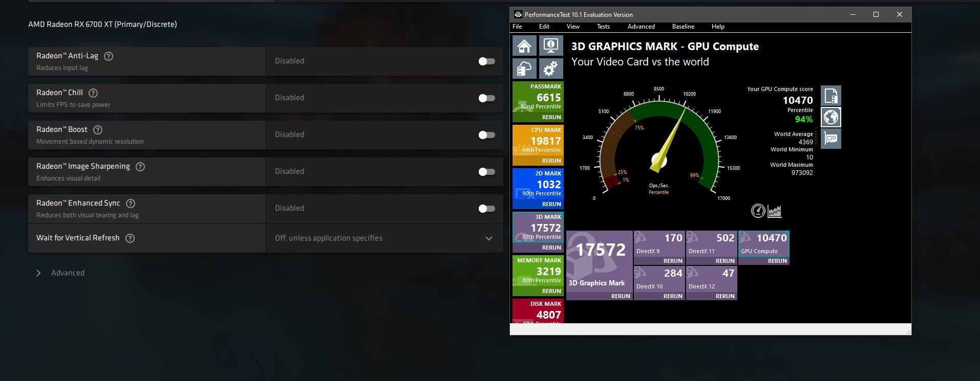Click AMD Radeon RX 6700 XT heading
Viewport: 980px width, 381px height.
[x=102, y=25]
